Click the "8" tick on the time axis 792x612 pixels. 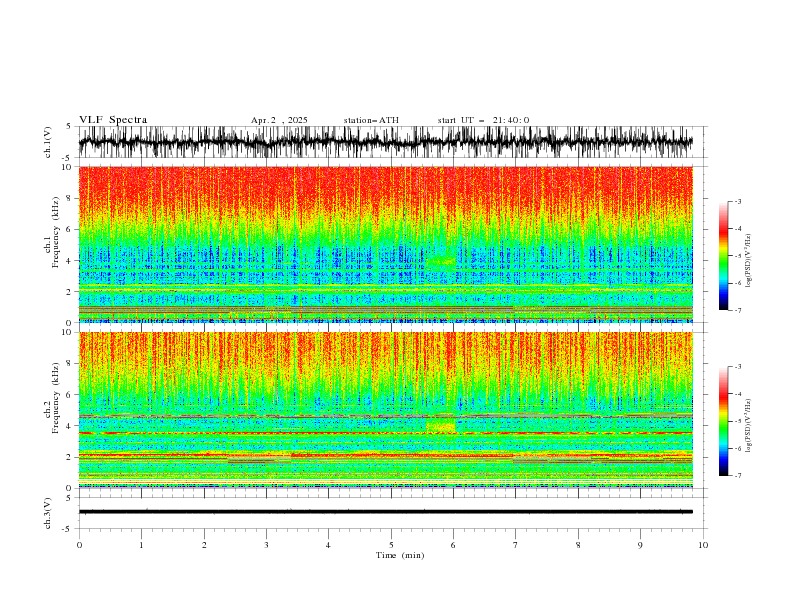tap(578, 545)
